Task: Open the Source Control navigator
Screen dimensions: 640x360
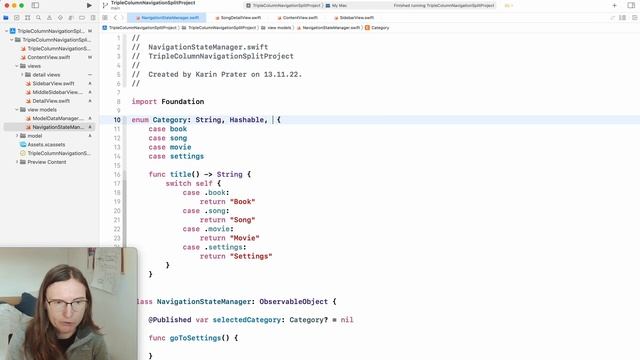Action: (x=17, y=18)
